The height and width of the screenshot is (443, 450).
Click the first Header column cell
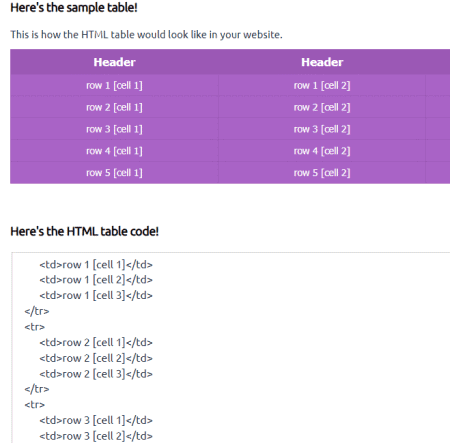pos(114,62)
